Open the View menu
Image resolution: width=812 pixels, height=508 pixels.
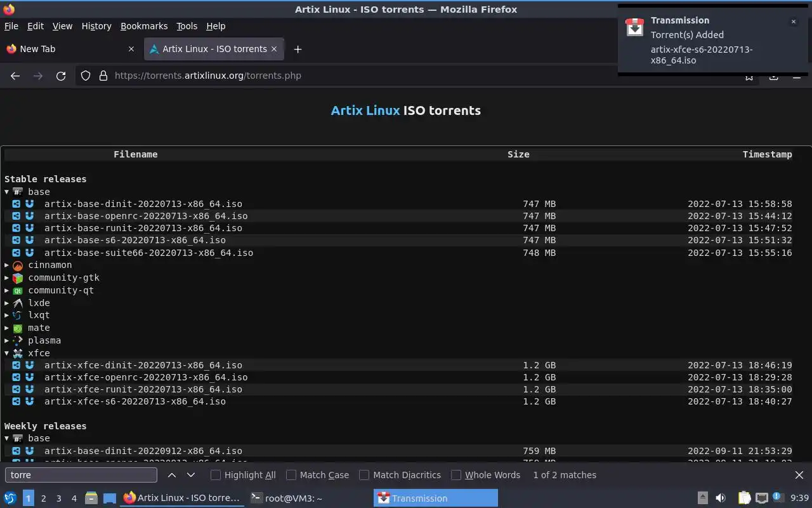pos(62,26)
